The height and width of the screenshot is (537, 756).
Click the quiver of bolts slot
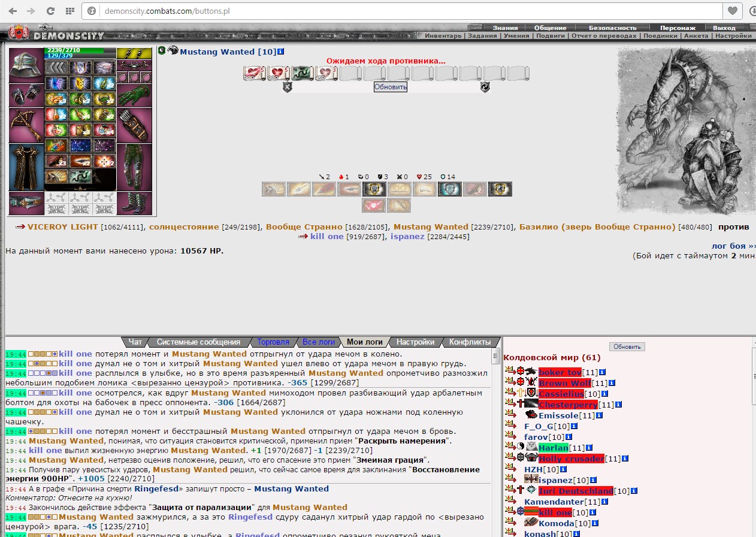[134, 126]
